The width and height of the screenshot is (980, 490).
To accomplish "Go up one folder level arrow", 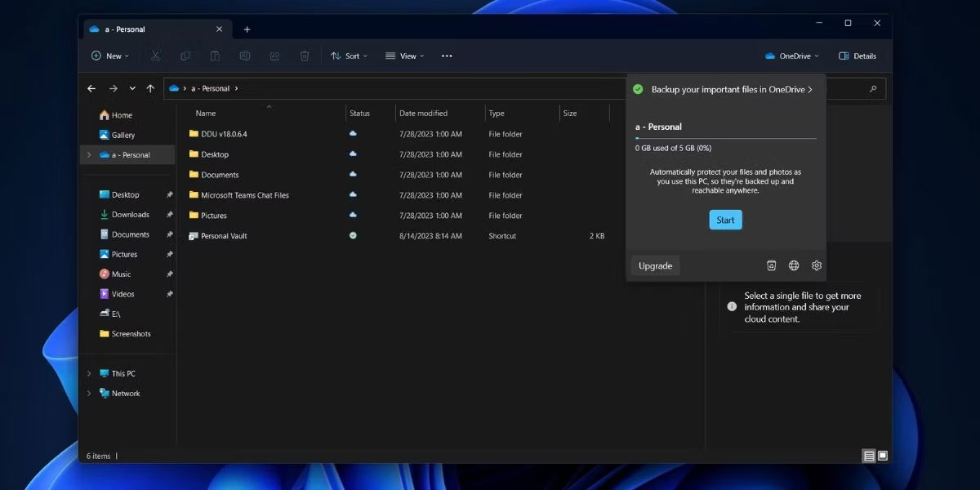I will coord(150,88).
